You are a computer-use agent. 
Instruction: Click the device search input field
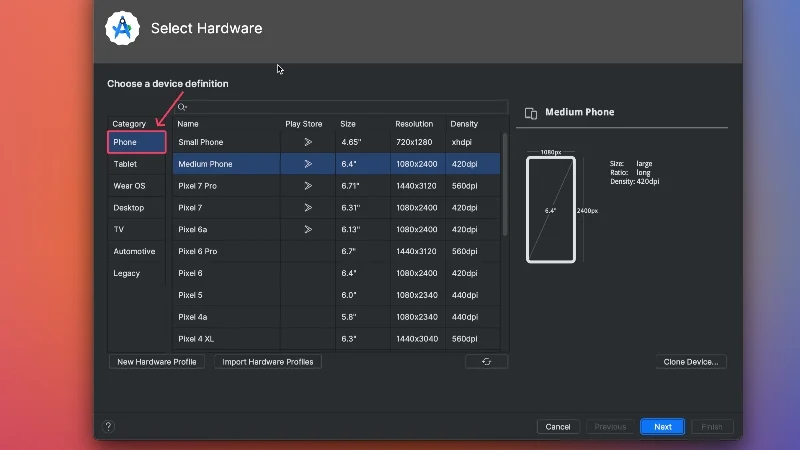pyautogui.click(x=341, y=107)
